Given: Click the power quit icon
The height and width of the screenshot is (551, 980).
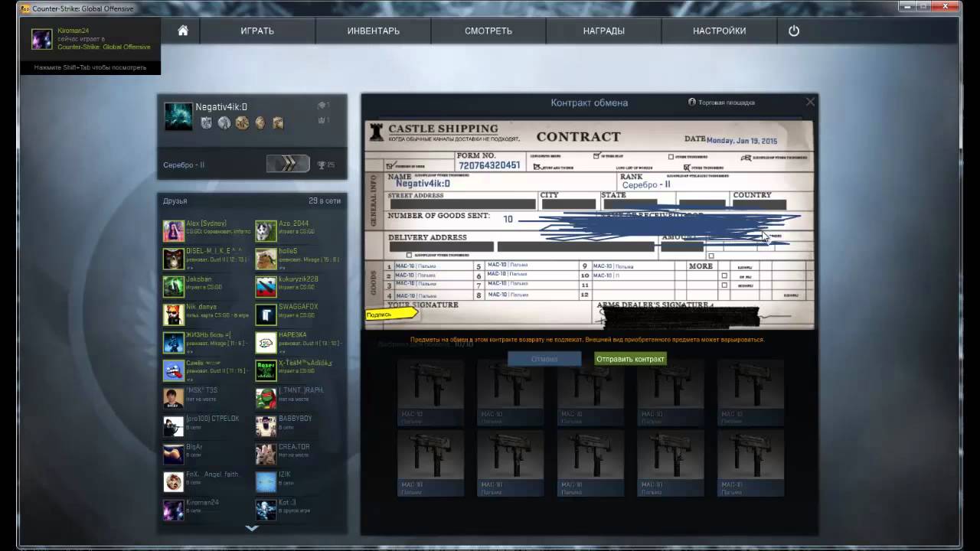Looking at the screenshot, I should tap(794, 31).
